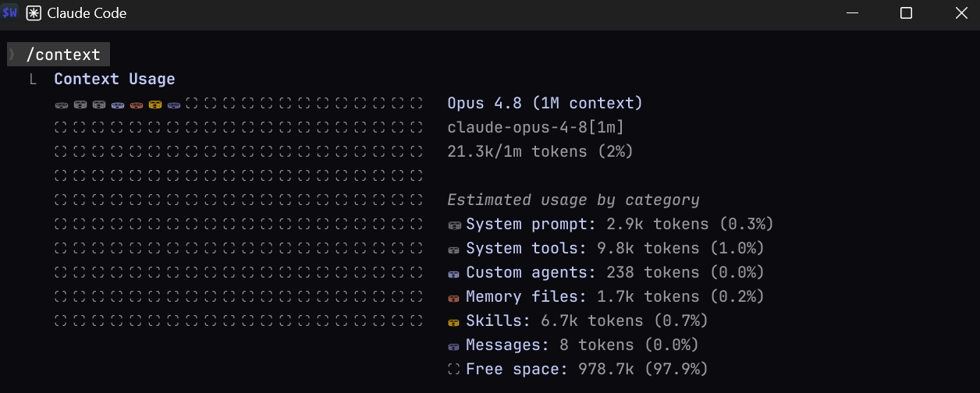Click the Estimated usage by category heading
This screenshot has height=393, width=980.
[x=573, y=200]
